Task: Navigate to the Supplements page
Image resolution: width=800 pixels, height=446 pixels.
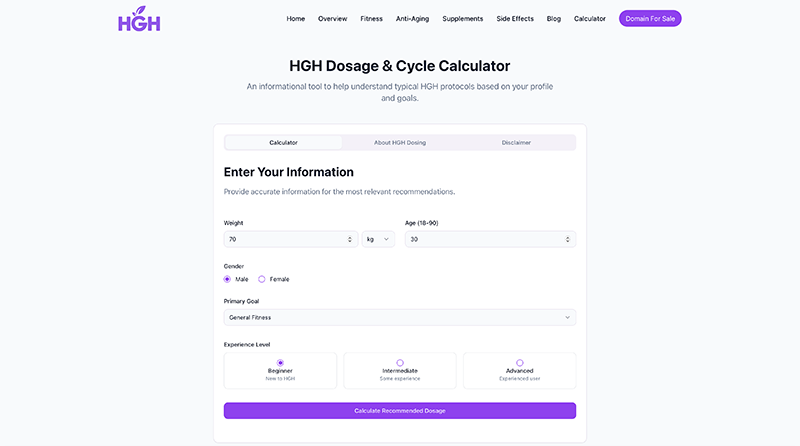Action: coord(463,18)
